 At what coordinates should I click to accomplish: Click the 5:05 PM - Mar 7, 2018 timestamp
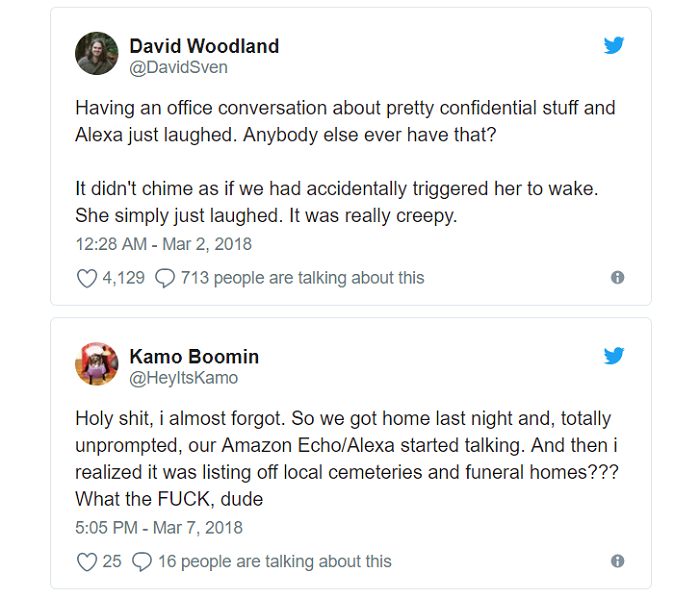[159, 528]
